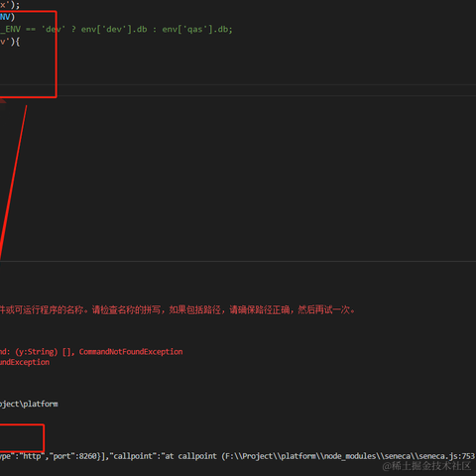The width and height of the screenshot is (476, 476).
Task: Click the undException text in terminal
Action: (x=25, y=362)
